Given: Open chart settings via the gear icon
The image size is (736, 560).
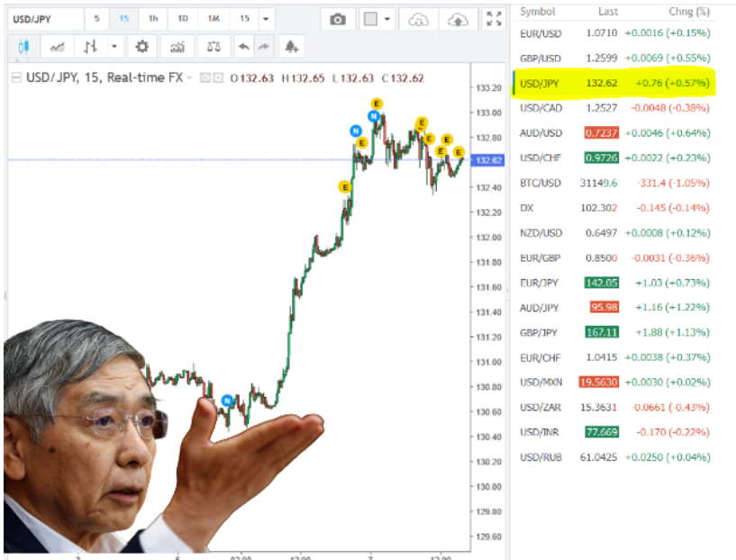Looking at the screenshot, I should coord(141,47).
